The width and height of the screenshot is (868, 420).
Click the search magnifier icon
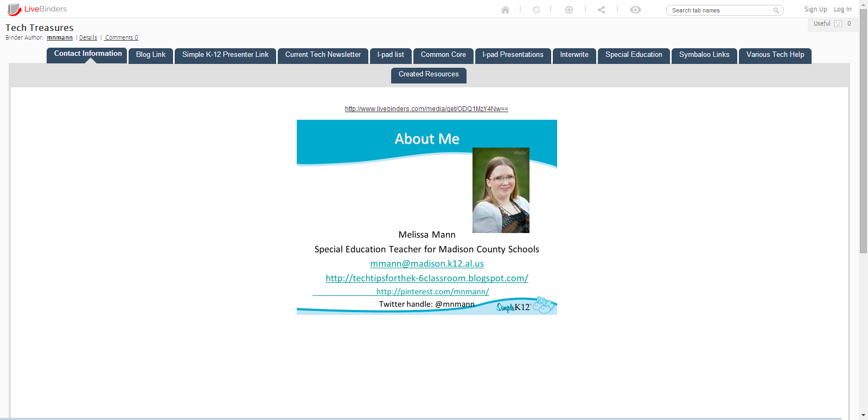776,10
